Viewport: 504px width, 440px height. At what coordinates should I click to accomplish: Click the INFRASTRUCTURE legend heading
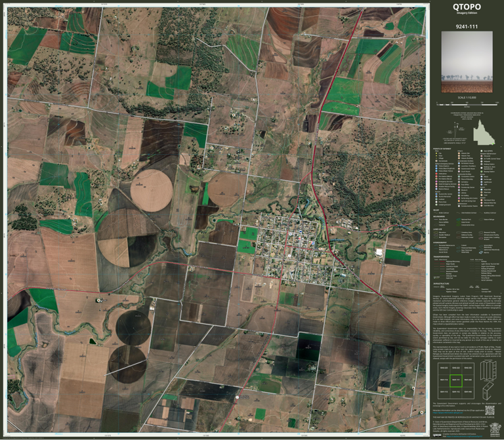click(x=441, y=283)
